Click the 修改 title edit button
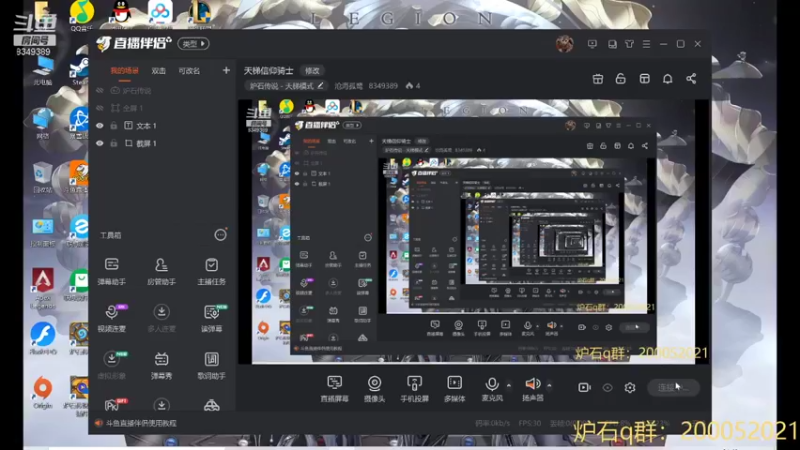The width and height of the screenshot is (800, 450). (x=312, y=71)
